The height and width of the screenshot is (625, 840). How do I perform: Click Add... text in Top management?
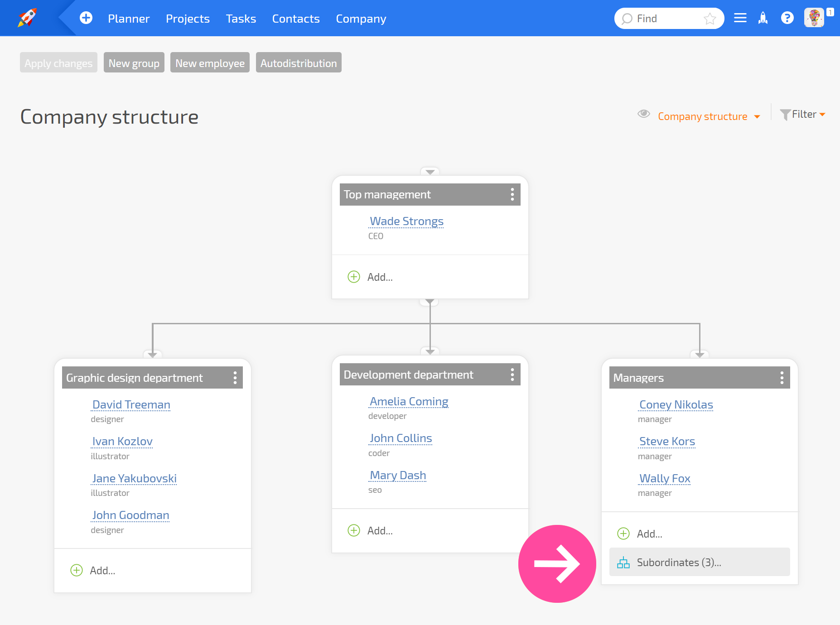[380, 277]
